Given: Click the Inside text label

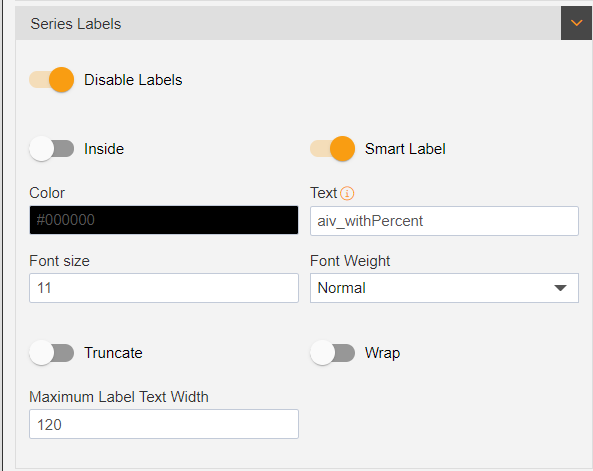Looking at the screenshot, I should click(x=104, y=149).
